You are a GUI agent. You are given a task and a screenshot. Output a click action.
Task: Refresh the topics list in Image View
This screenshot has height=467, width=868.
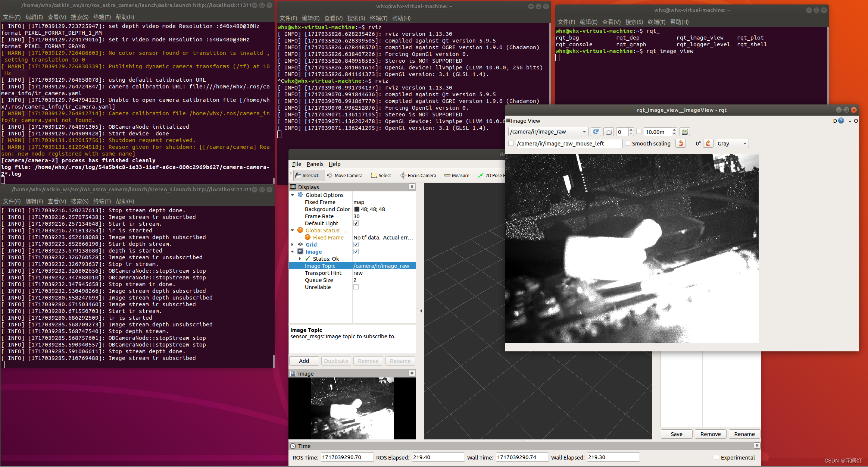click(x=596, y=132)
